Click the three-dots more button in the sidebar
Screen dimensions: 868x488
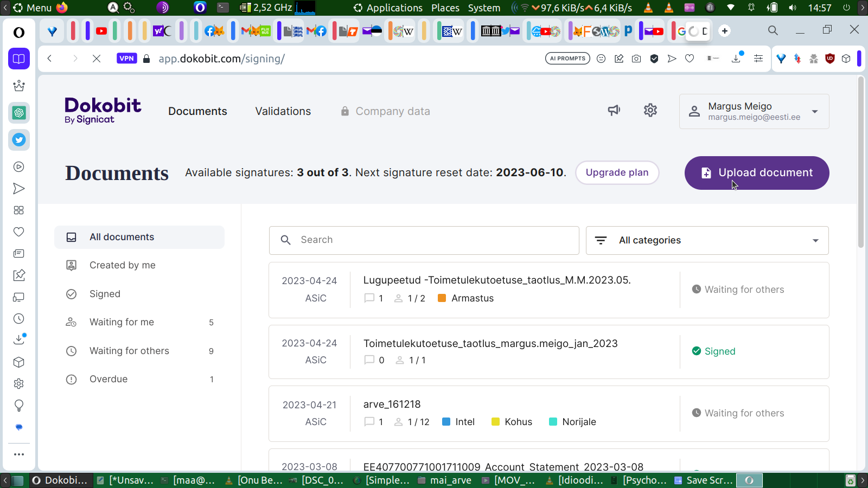click(19, 454)
